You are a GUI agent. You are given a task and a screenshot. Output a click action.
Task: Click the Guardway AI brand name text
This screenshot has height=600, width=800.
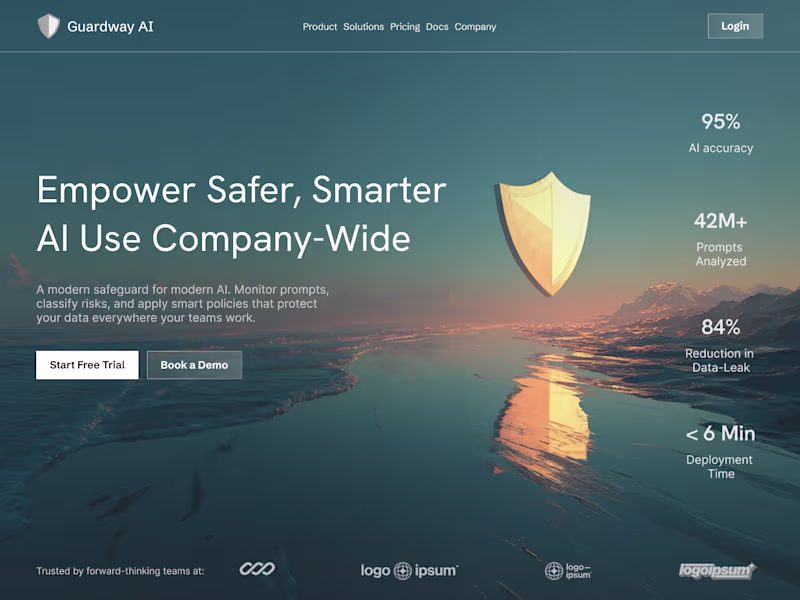coord(110,27)
